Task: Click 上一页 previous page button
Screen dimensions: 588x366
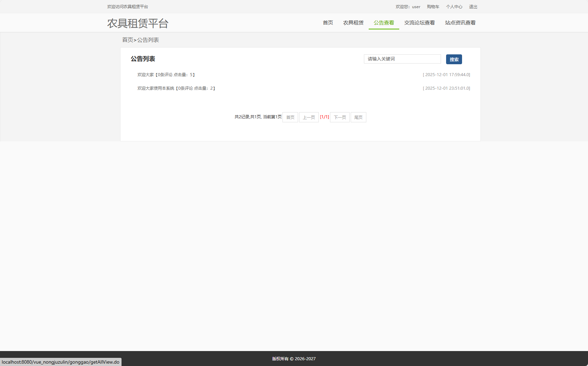Action: (x=309, y=117)
